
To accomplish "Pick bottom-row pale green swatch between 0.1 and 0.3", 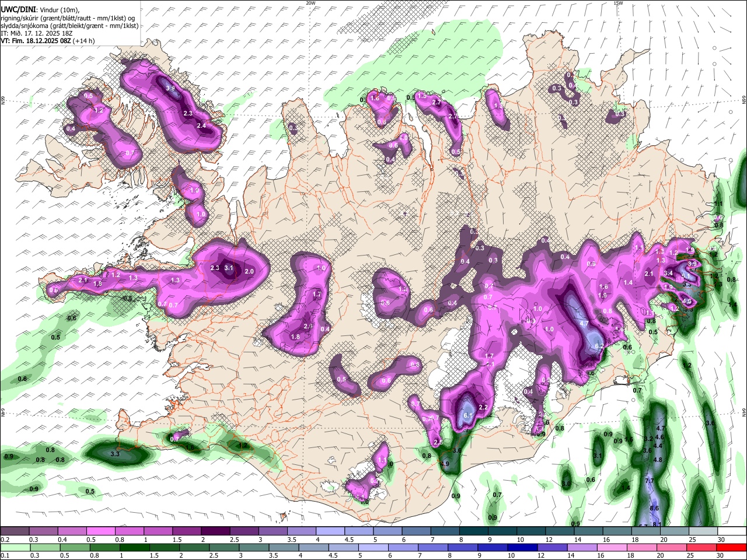I will (x=15, y=547).
